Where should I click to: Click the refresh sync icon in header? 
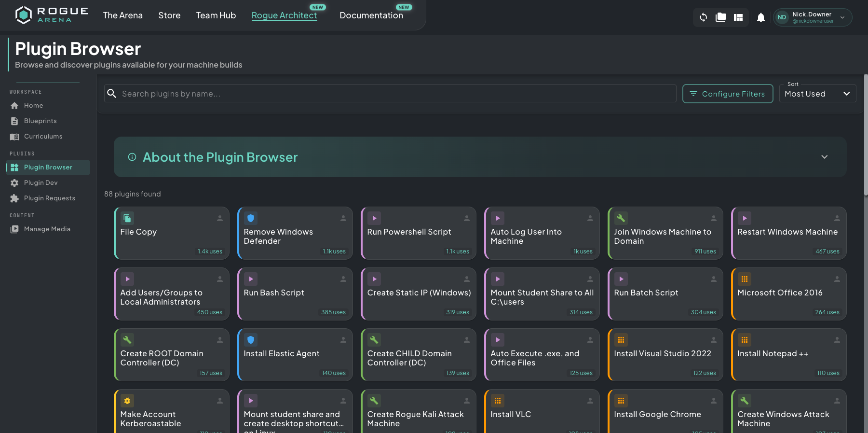click(704, 17)
